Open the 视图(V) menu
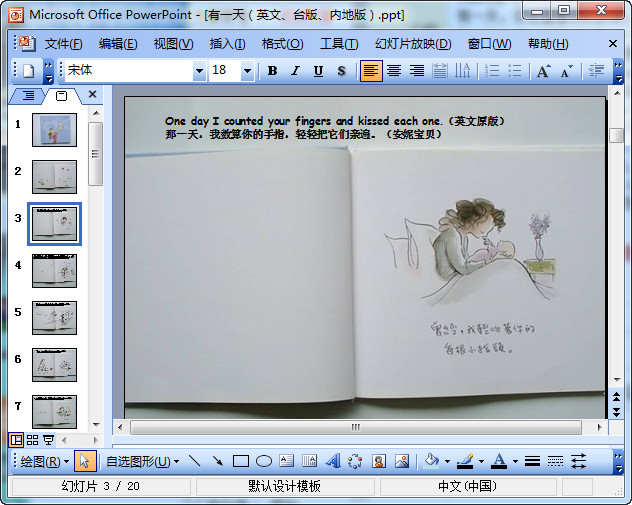This screenshot has width=632, height=505. pos(173,44)
